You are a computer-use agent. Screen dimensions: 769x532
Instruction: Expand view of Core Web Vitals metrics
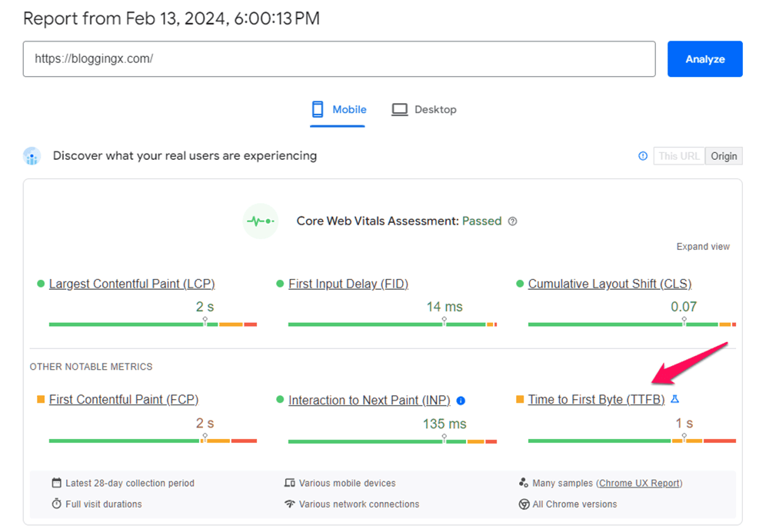pos(703,247)
